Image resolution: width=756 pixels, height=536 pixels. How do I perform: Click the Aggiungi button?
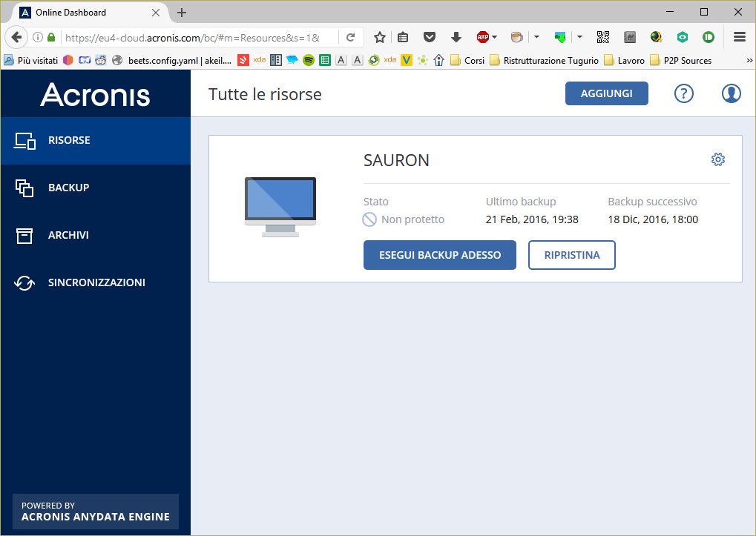[x=606, y=93]
